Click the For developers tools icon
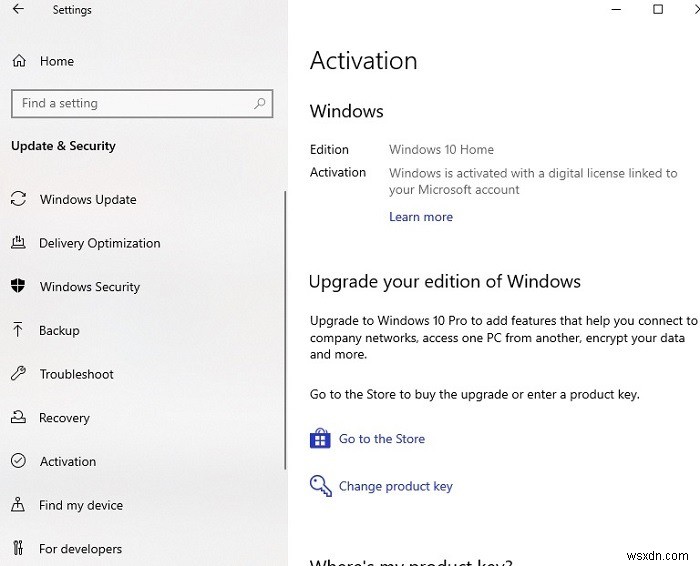This screenshot has width=700, height=566. (18, 548)
